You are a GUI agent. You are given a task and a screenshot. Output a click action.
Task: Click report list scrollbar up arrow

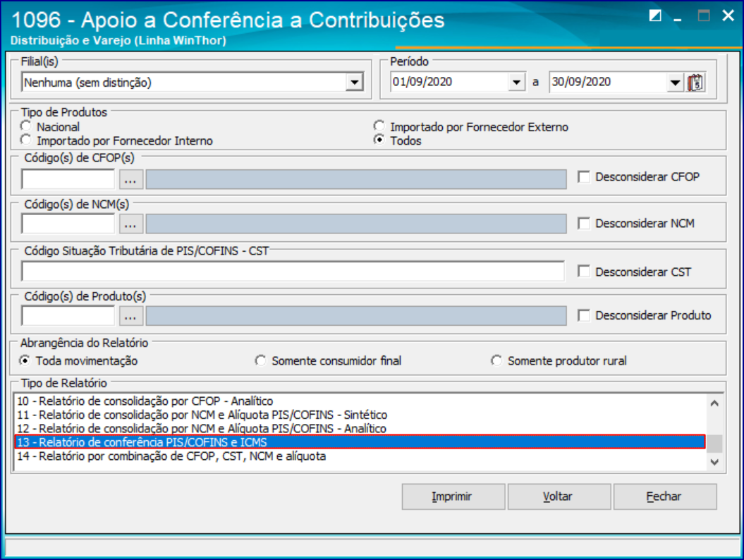click(714, 403)
